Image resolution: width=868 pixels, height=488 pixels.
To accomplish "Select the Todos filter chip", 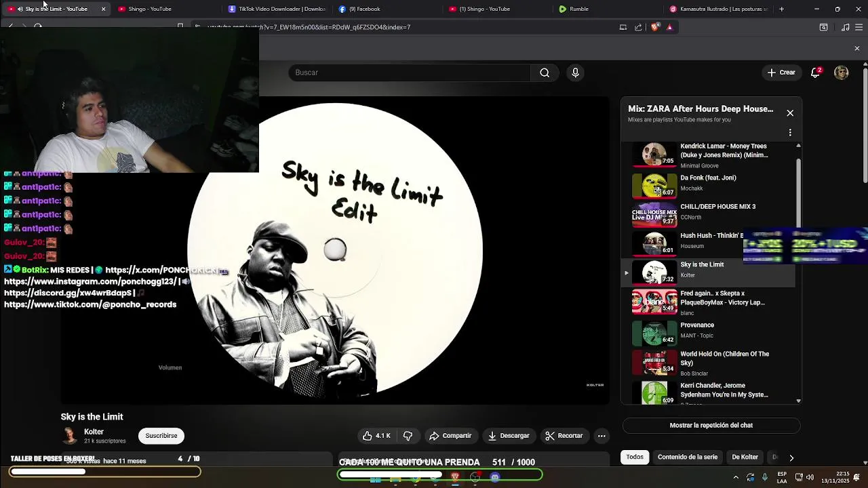I will point(635,457).
